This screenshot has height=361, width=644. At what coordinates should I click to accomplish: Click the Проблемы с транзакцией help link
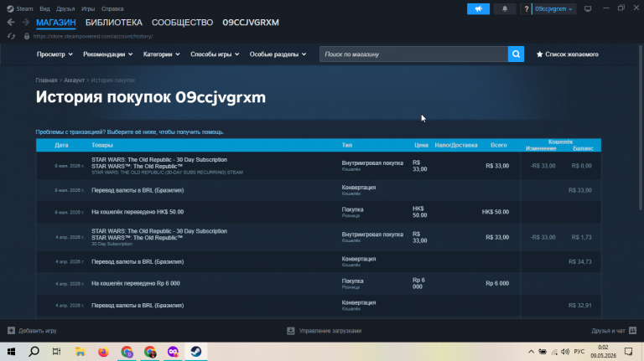coord(130,132)
